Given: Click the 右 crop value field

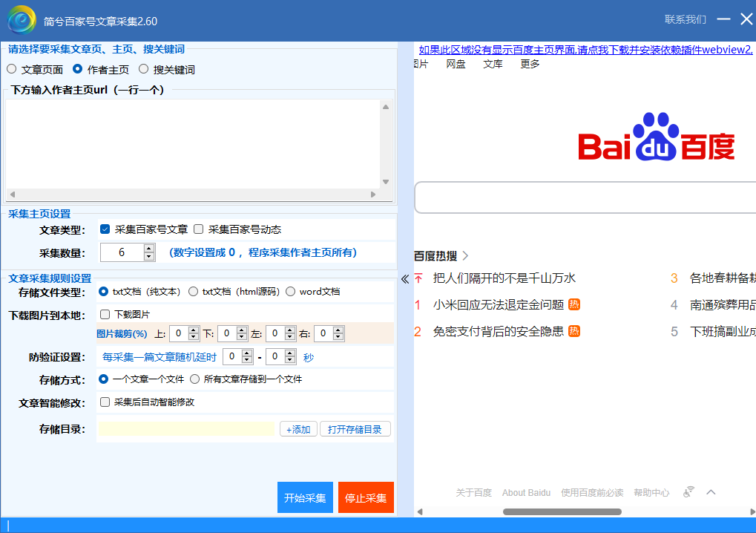Looking at the screenshot, I should pyautogui.click(x=323, y=333).
